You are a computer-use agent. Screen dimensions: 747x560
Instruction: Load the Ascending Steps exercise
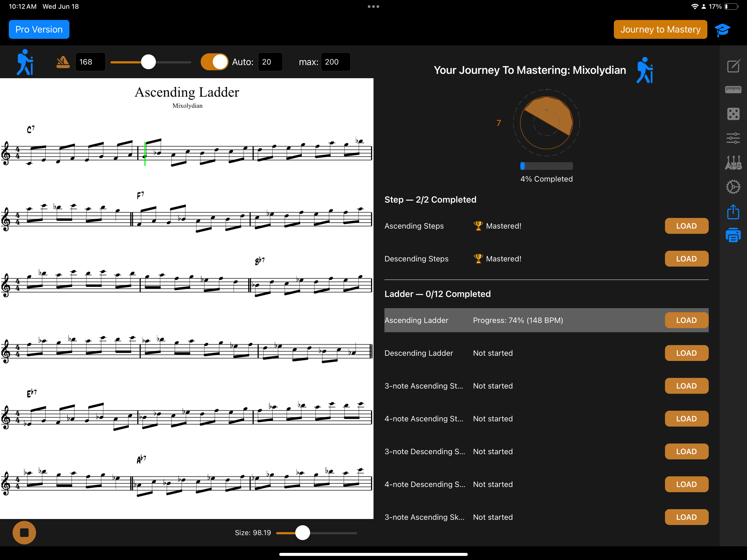(x=687, y=226)
